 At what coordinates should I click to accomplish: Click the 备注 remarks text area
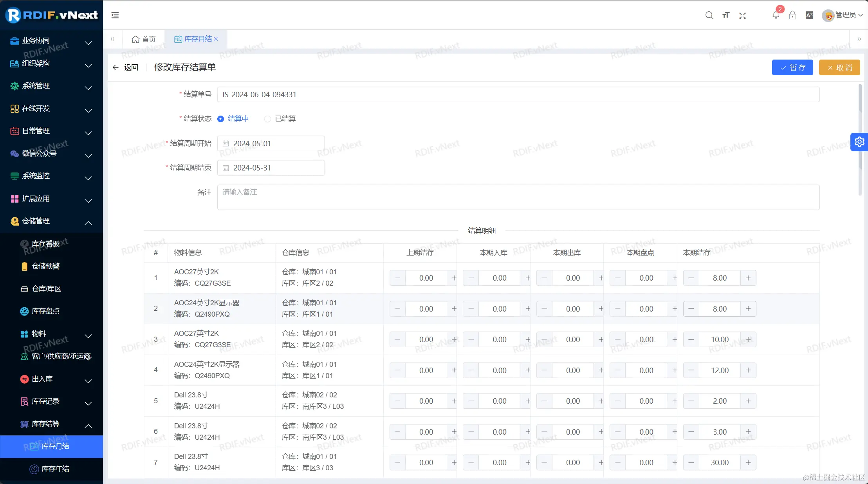pyautogui.click(x=518, y=197)
